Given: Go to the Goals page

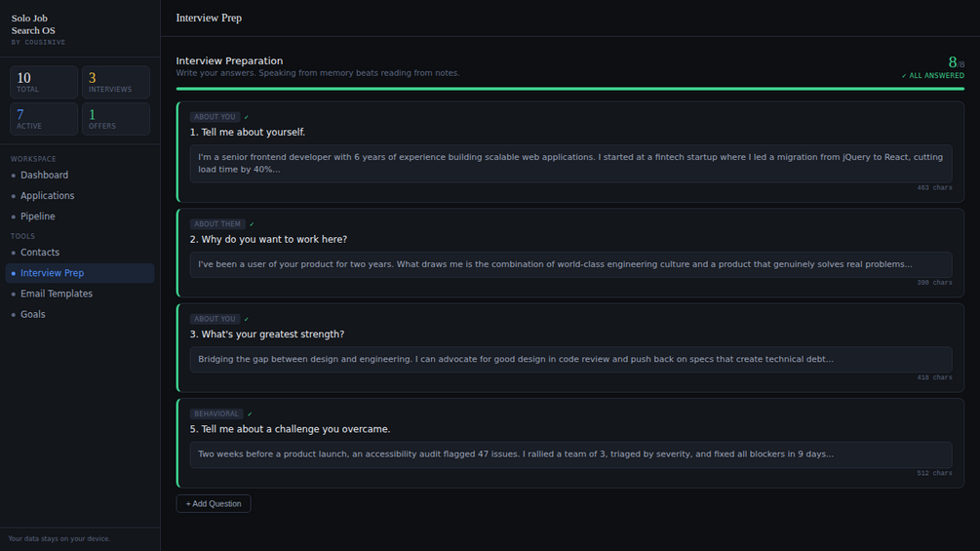Looking at the screenshot, I should tap(33, 315).
